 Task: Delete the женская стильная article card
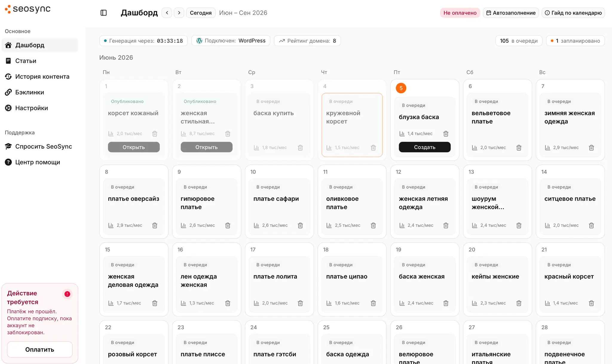pos(228,134)
